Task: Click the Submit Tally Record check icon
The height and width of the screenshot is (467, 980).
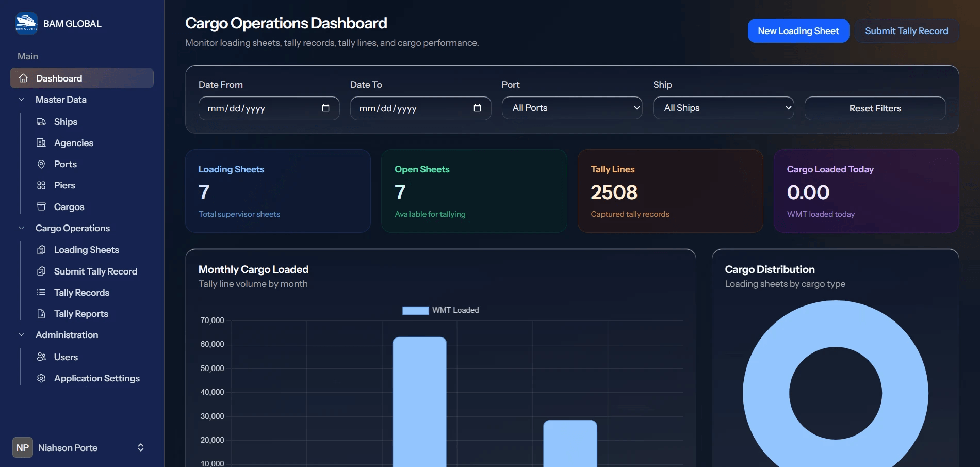Action: [x=41, y=271]
